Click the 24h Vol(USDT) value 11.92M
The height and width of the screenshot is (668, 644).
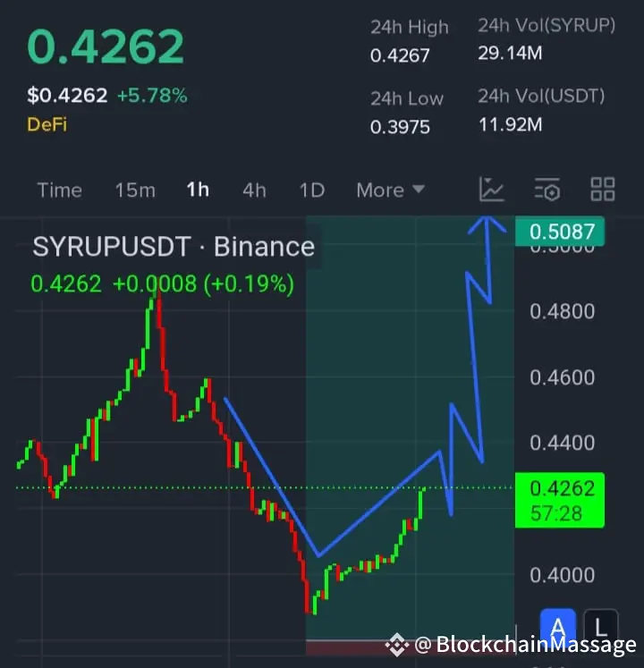pos(510,124)
